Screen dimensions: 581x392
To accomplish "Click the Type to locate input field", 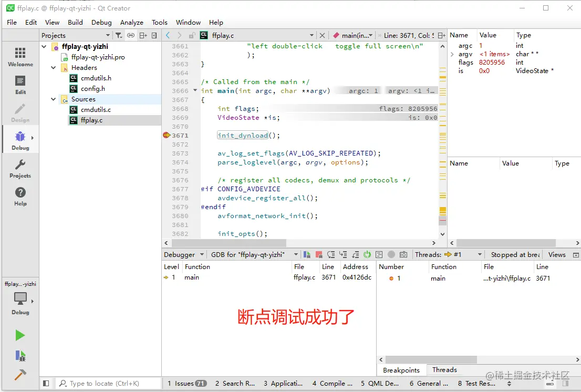I will click(x=109, y=384).
